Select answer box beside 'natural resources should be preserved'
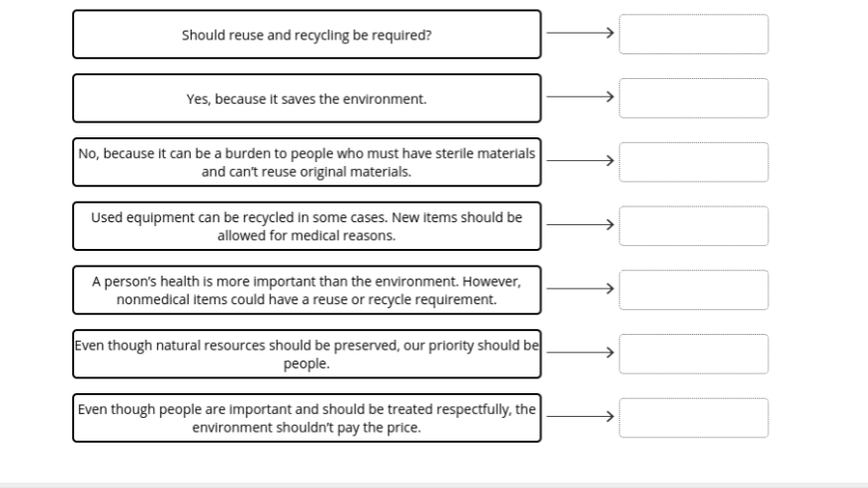This screenshot has height=488, width=868. tap(694, 354)
